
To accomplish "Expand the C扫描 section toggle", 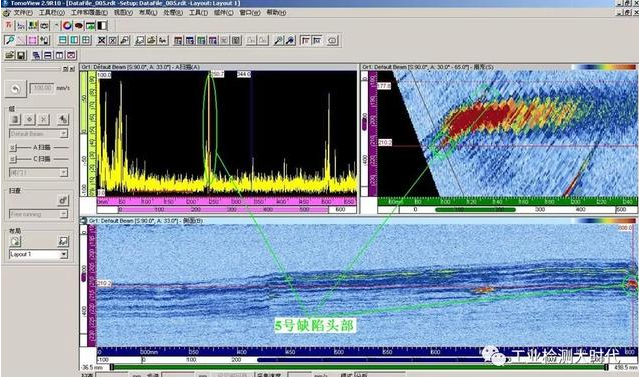I will (x=13, y=159).
